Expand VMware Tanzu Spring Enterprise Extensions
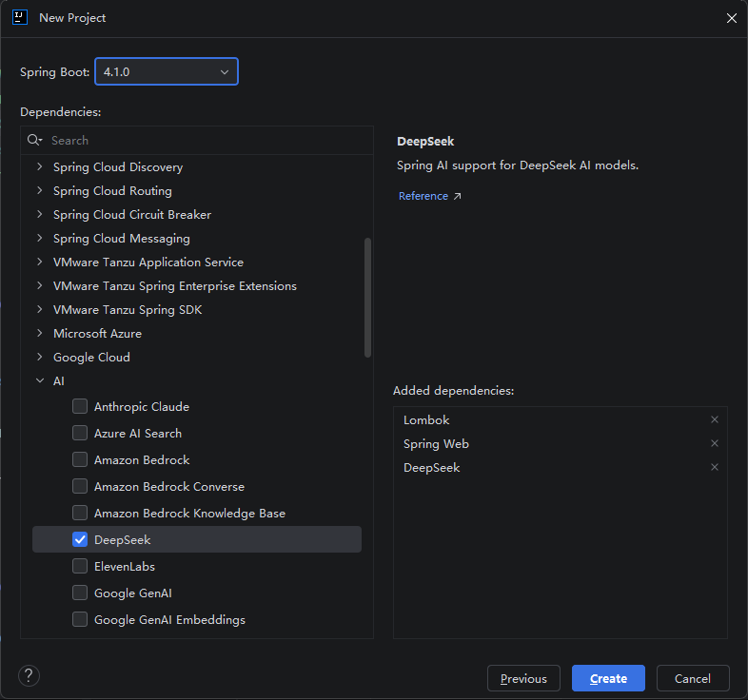The width and height of the screenshot is (748, 700). click(x=40, y=285)
